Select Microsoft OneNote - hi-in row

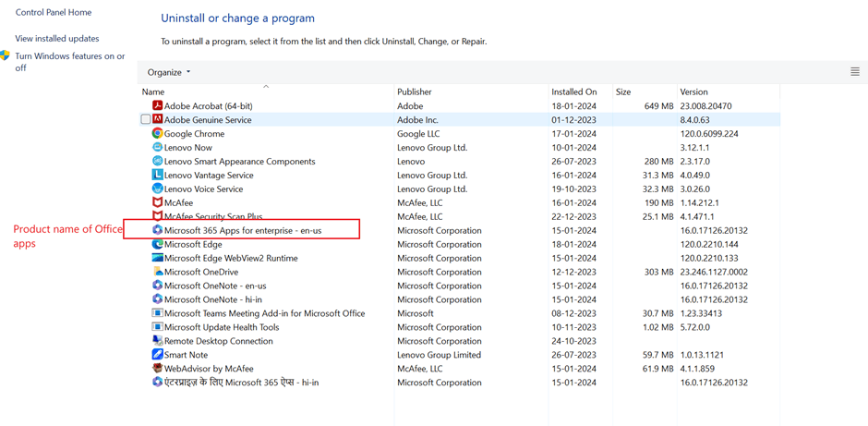(460, 299)
